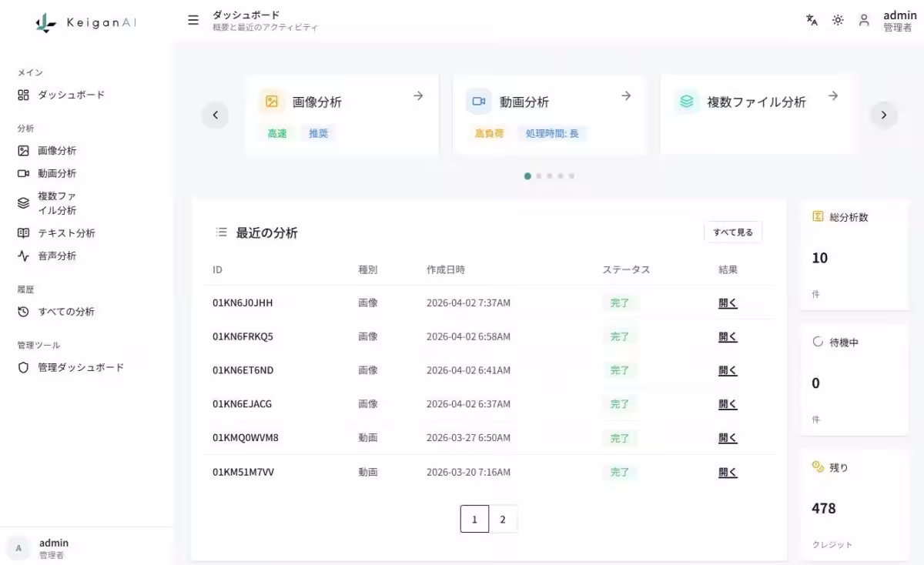Open テキスト分析 from the sidebar

pyautogui.click(x=66, y=232)
